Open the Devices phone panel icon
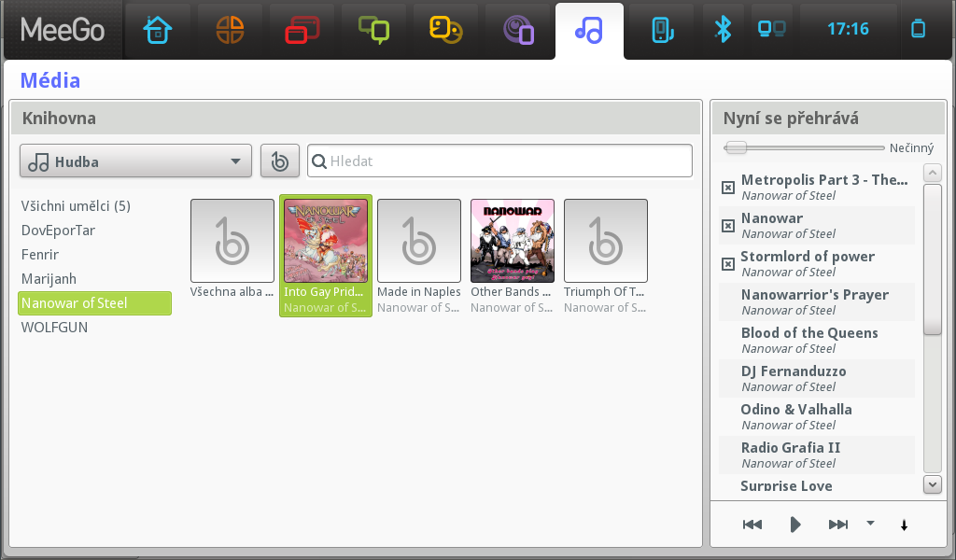This screenshot has width=956, height=560. point(662,30)
